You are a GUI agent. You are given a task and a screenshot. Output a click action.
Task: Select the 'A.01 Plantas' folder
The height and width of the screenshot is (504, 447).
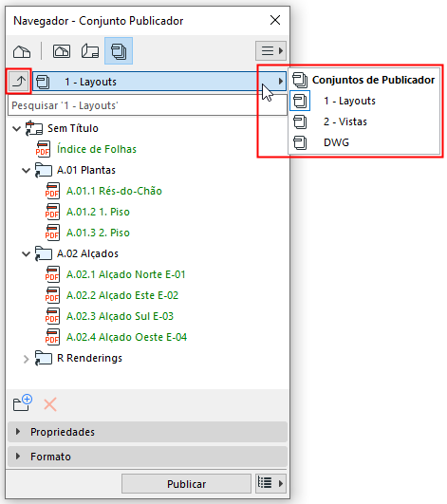[86, 170]
